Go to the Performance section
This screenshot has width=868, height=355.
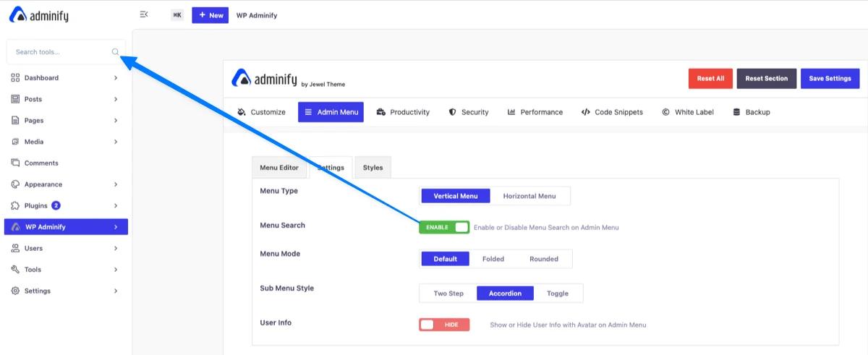[535, 112]
